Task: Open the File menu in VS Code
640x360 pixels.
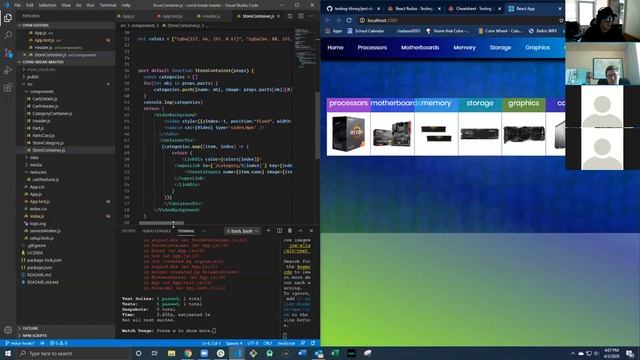Action: (x=18, y=5)
